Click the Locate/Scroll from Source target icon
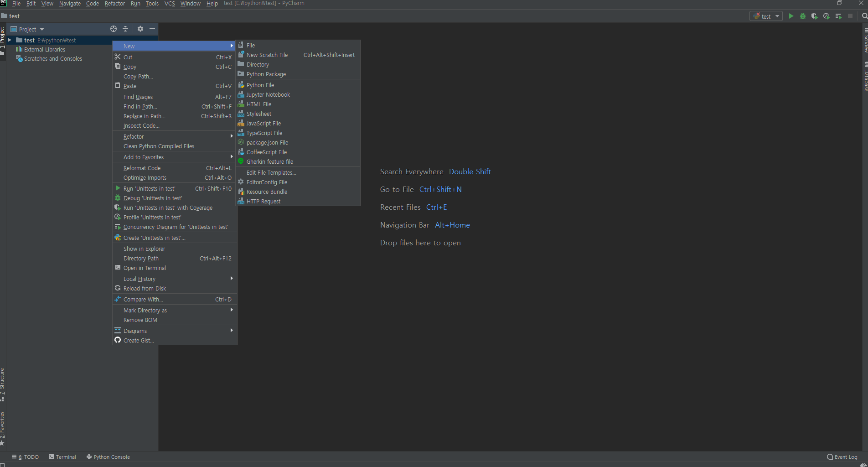 tap(114, 29)
